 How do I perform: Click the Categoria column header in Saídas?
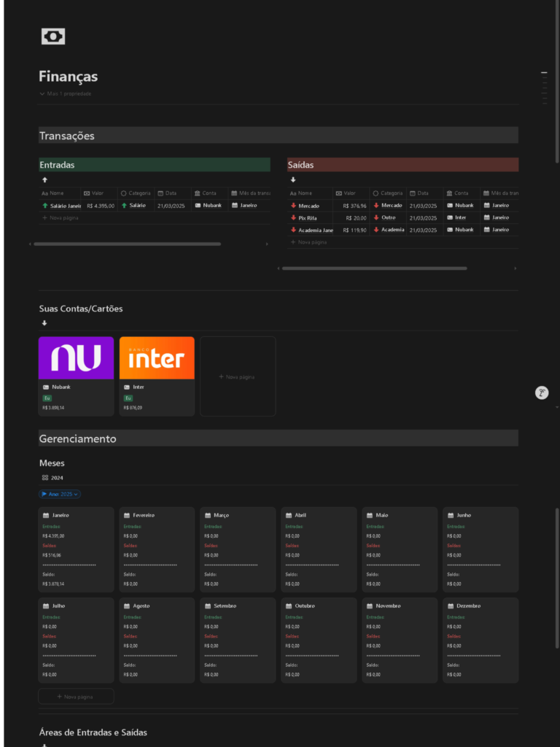[x=387, y=193]
